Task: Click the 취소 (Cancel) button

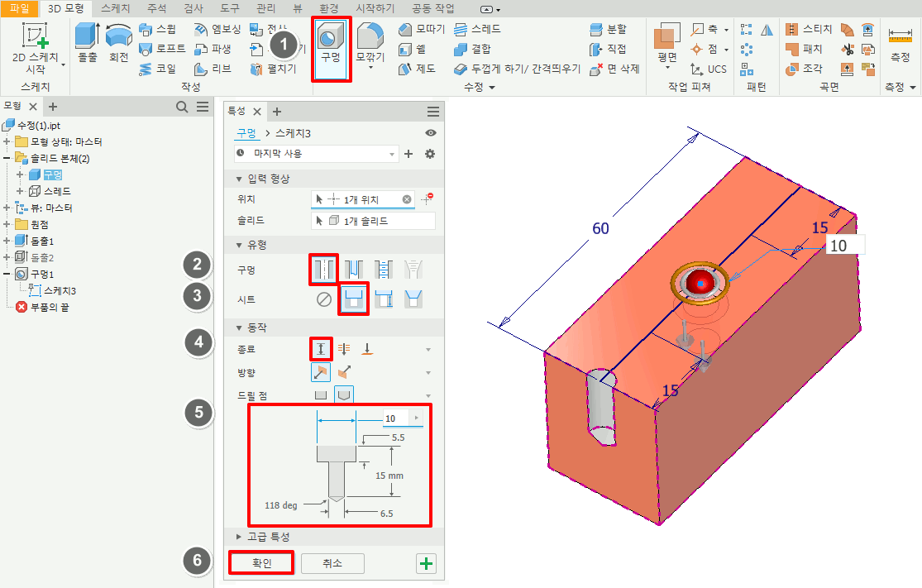Action: [332, 563]
